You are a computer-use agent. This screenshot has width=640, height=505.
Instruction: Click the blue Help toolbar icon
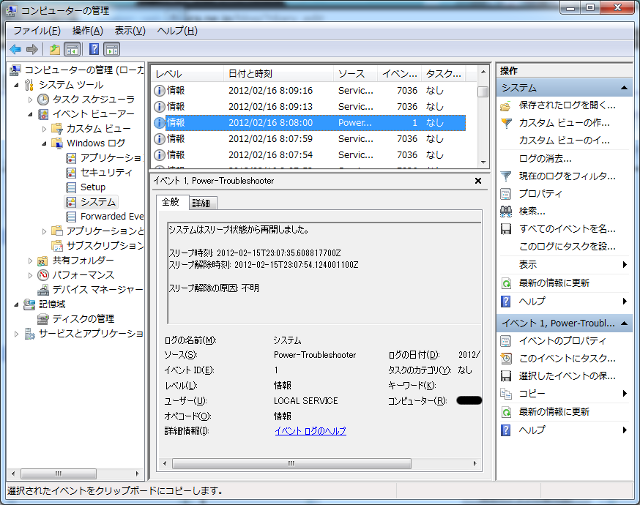tap(94, 49)
